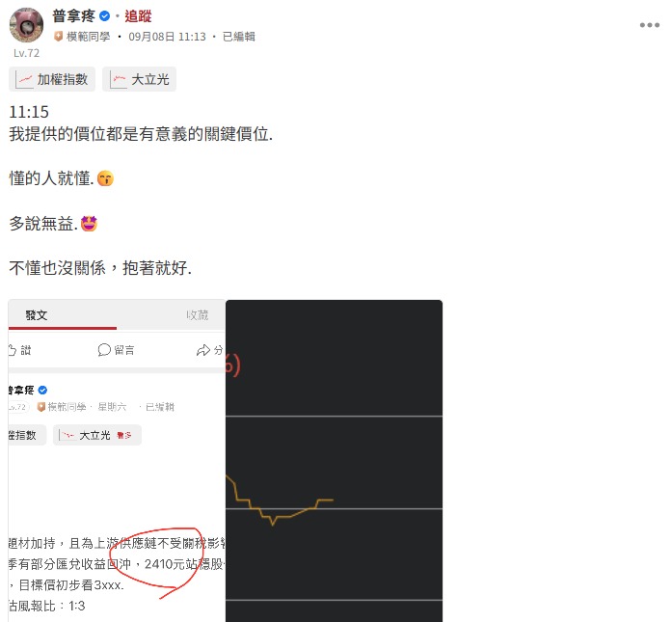Follow the author via 追蹤

coord(138,16)
